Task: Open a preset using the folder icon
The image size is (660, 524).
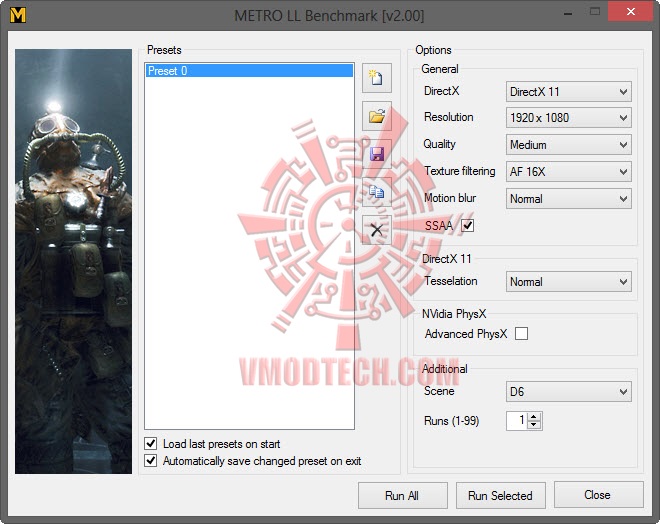Action: point(377,116)
